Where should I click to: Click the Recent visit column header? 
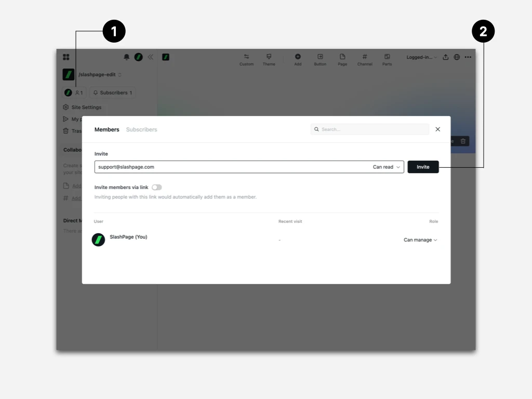(290, 221)
